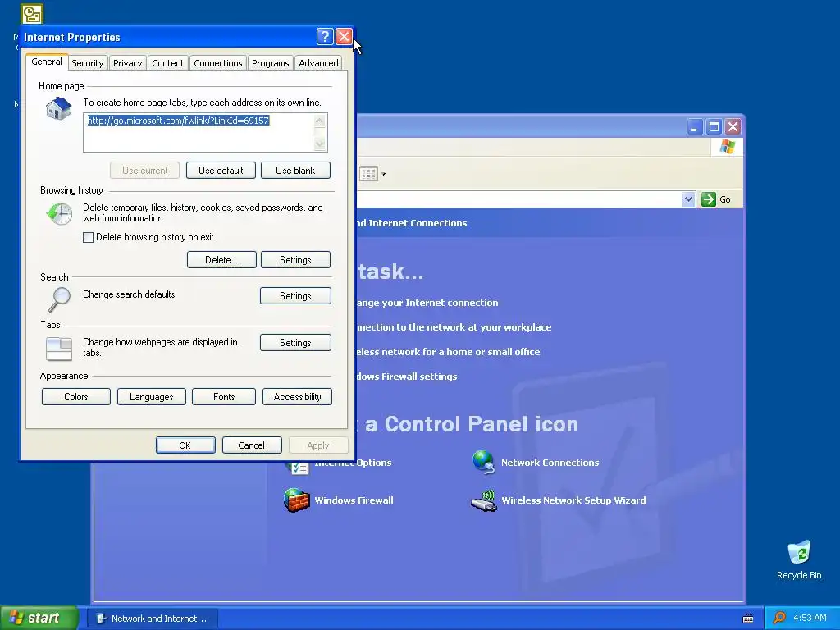Click the Languages button
The image size is (840, 630).
pos(152,397)
